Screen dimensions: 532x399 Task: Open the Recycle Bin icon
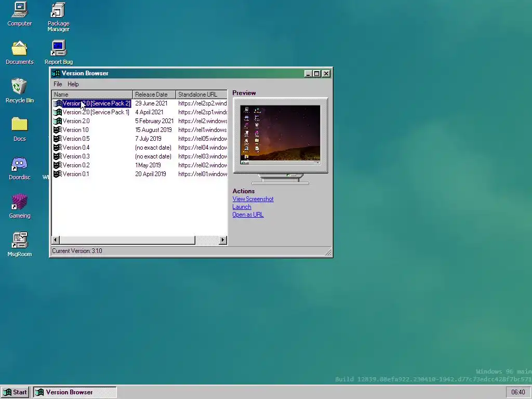(x=19, y=91)
